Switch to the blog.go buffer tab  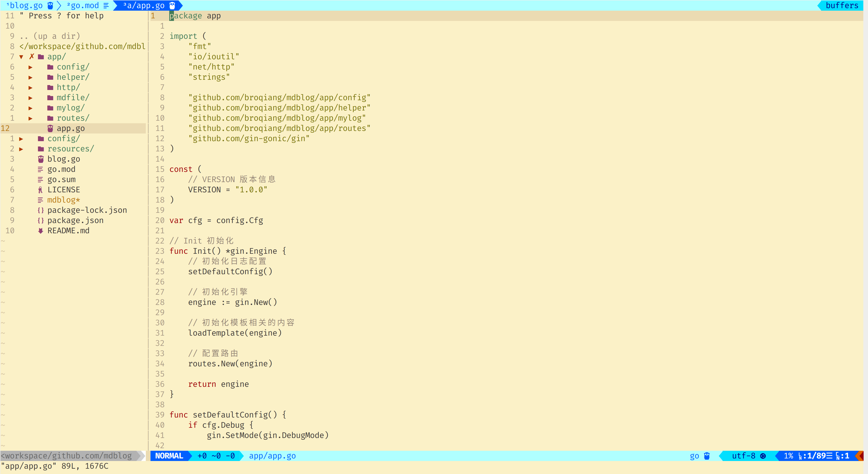pos(26,5)
